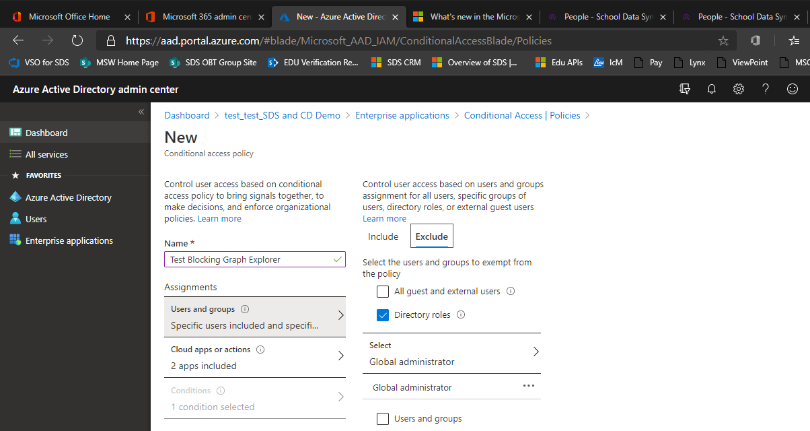Viewport: 810px width, 431px height.
Task: Open the reading view icon
Action: tap(755, 40)
